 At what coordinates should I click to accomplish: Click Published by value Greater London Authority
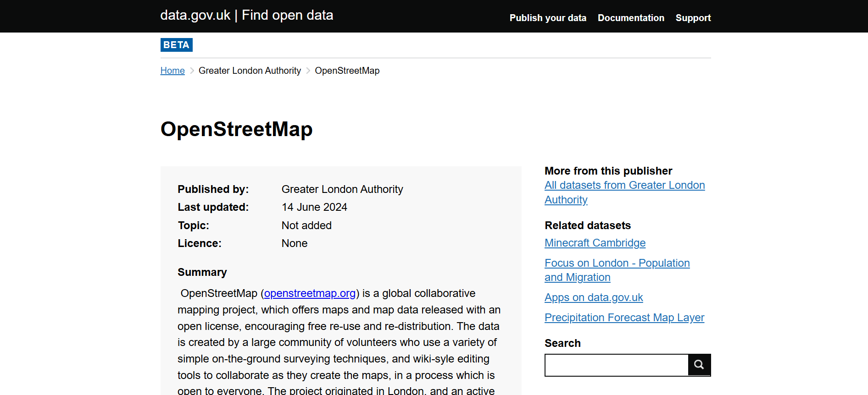342,189
